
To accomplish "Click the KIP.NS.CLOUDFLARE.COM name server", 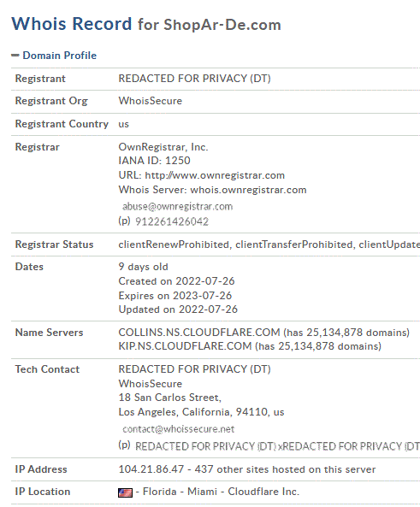I will coord(185,346).
